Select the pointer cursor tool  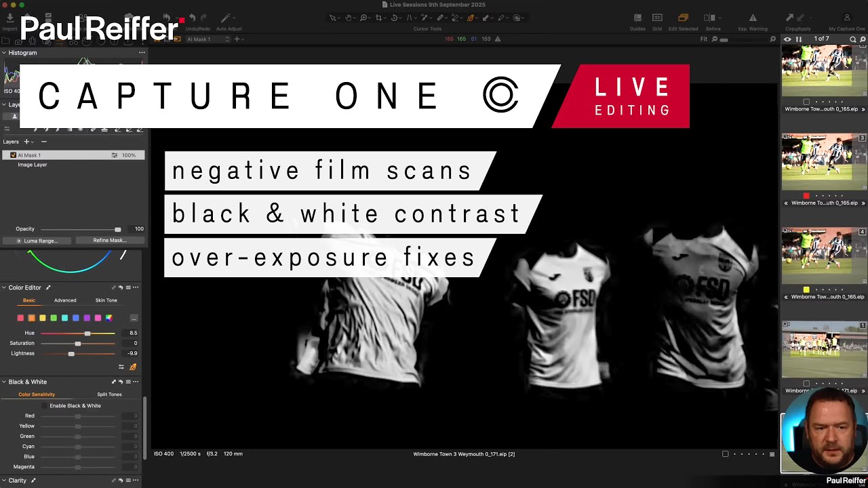[333, 18]
